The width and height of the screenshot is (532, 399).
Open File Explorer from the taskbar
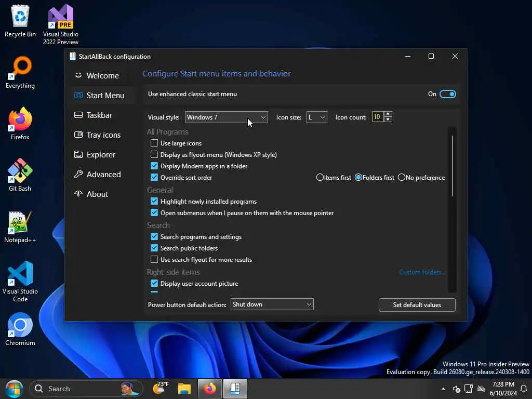(x=184, y=389)
